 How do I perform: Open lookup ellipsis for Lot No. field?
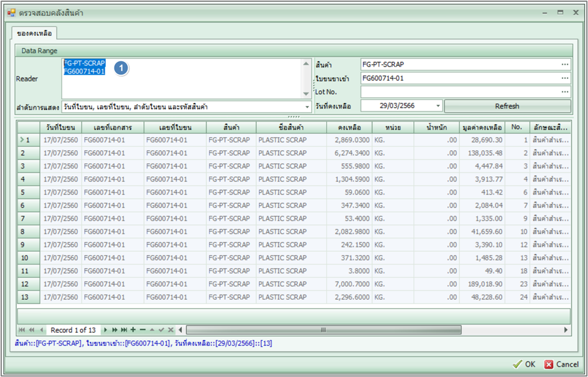click(x=565, y=91)
